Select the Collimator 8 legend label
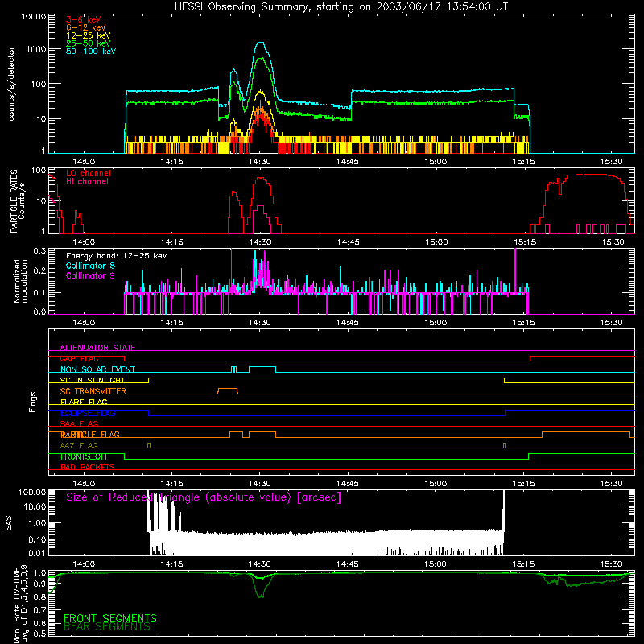Screen dimensions: 644x644 click(x=90, y=266)
